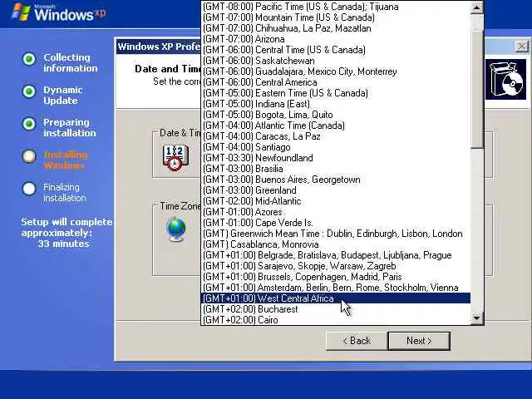This screenshot has height=399, width=532.
Task: Select Mountain Time (US & Canada)
Action: click(336, 17)
